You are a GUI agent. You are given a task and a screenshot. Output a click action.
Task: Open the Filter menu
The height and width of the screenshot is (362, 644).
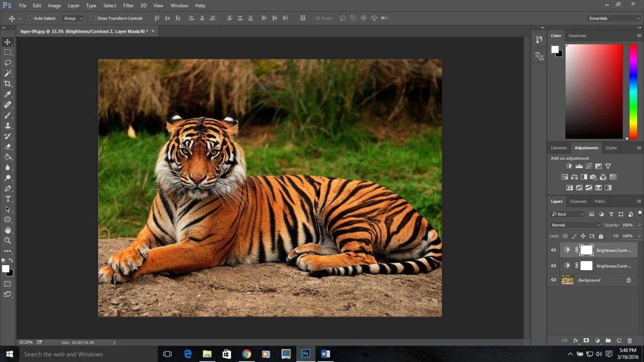[x=128, y=5]
